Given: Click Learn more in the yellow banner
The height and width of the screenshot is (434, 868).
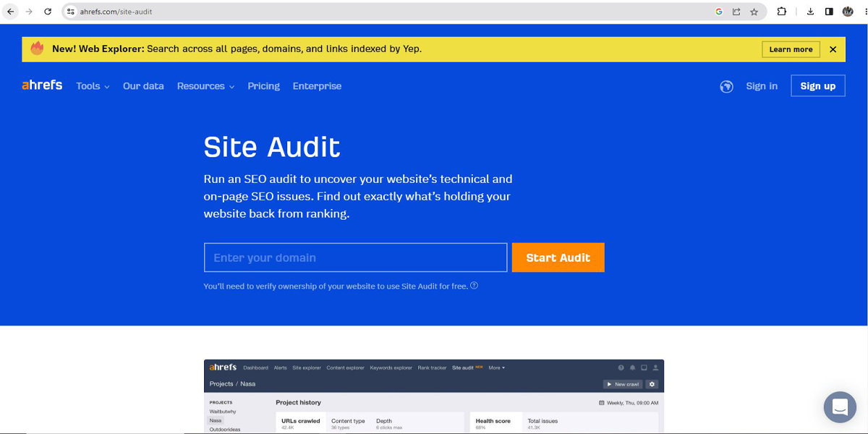Looking at the screenshot, I should coord(791,49).
